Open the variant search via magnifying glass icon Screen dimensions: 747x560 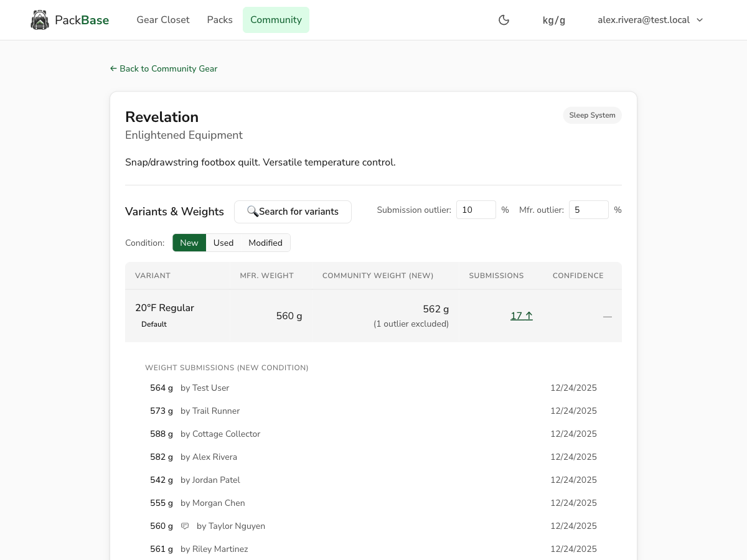[253, 211]
